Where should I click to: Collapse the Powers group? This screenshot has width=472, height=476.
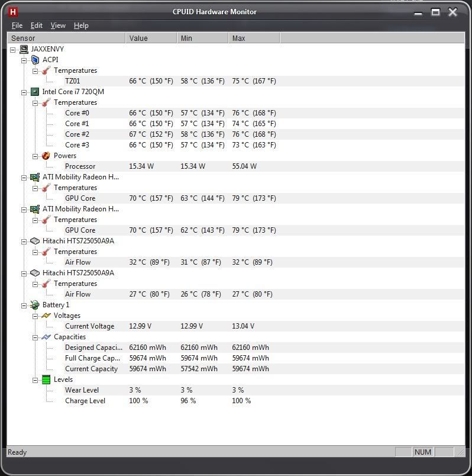35,156
